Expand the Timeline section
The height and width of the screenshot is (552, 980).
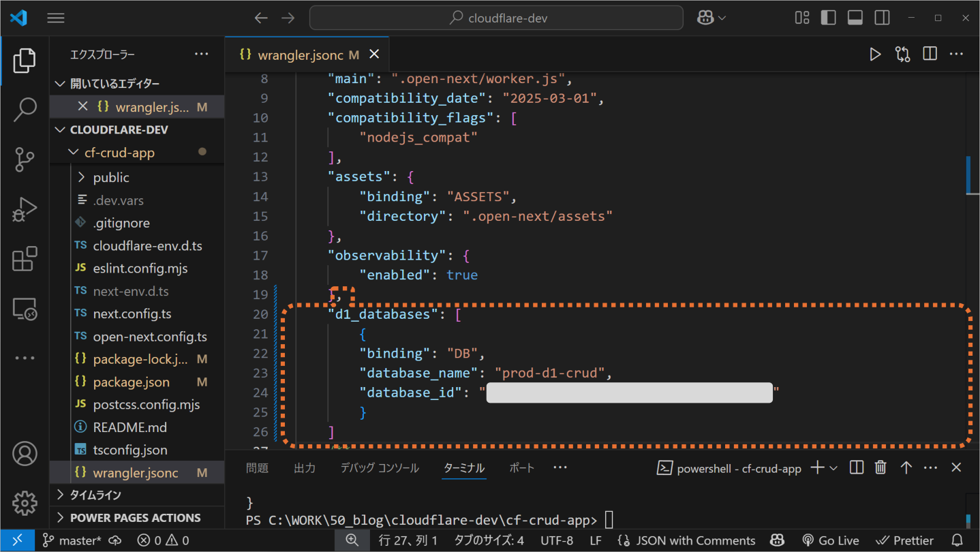[x=137, y=495]
